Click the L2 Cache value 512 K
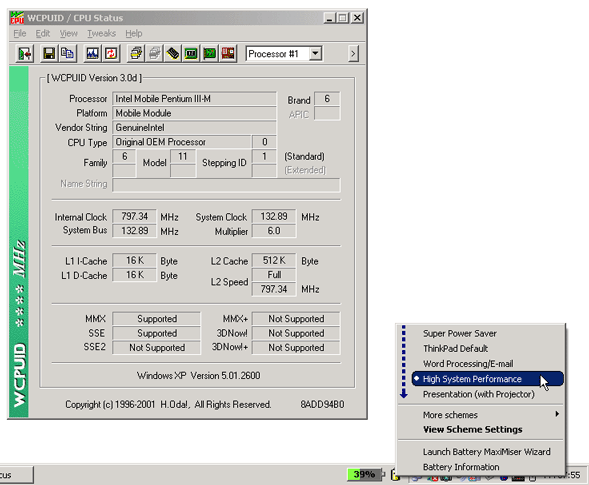This screenshot has width=589, height=485. 274,260
